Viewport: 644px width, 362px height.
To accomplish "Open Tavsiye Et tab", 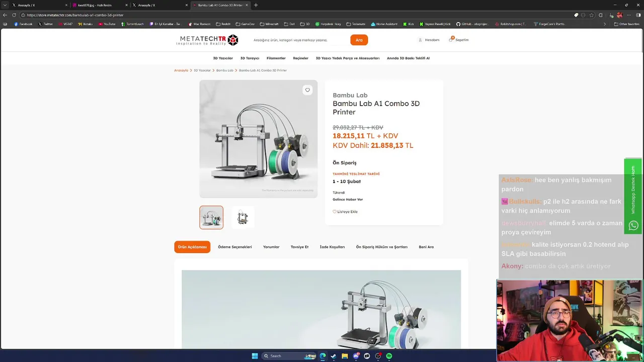I will [299, 247].
